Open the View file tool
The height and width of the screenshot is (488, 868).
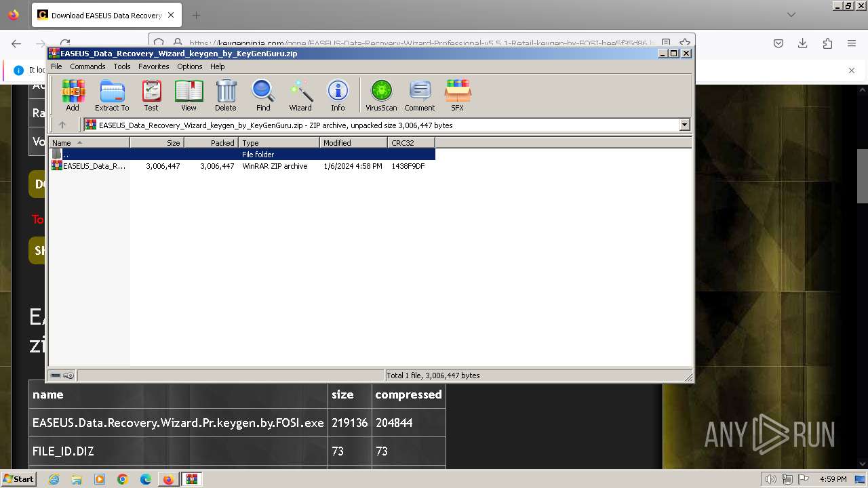click(x=189, y=95)
